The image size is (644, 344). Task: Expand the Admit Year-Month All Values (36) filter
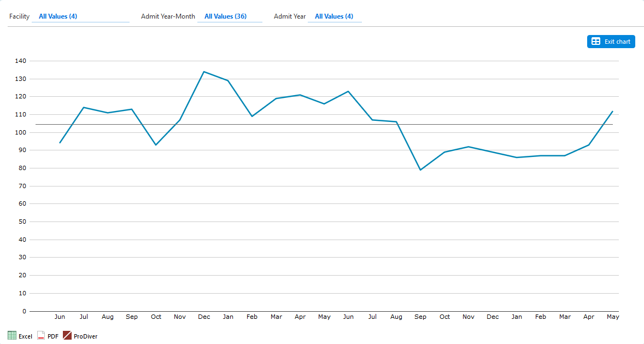230,16
